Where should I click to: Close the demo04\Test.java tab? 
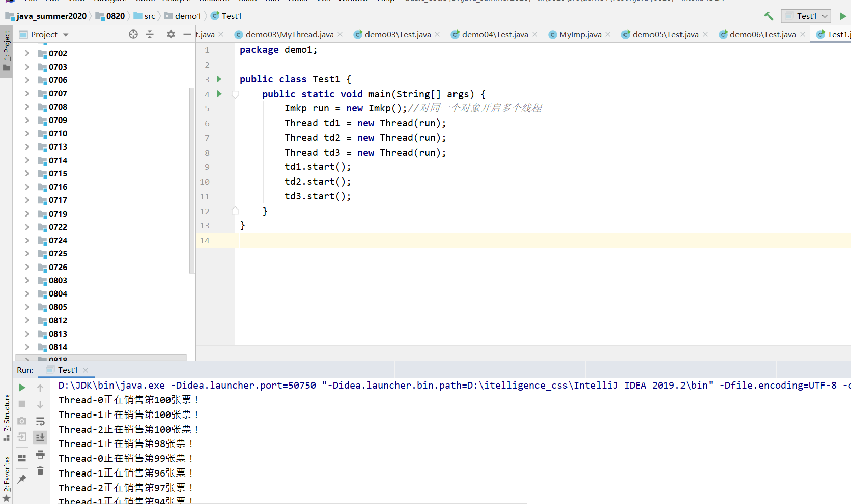tap(535, 34)
